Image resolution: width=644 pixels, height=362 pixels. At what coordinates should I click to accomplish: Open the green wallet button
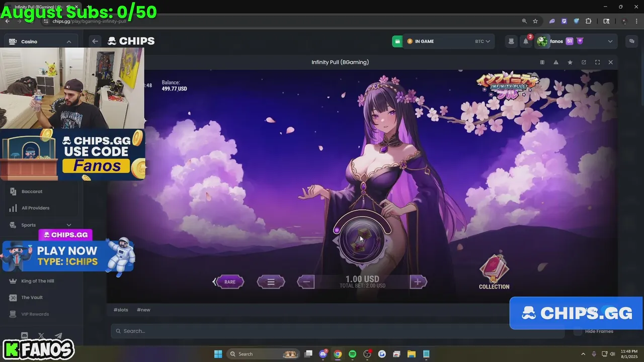(397, 41)
